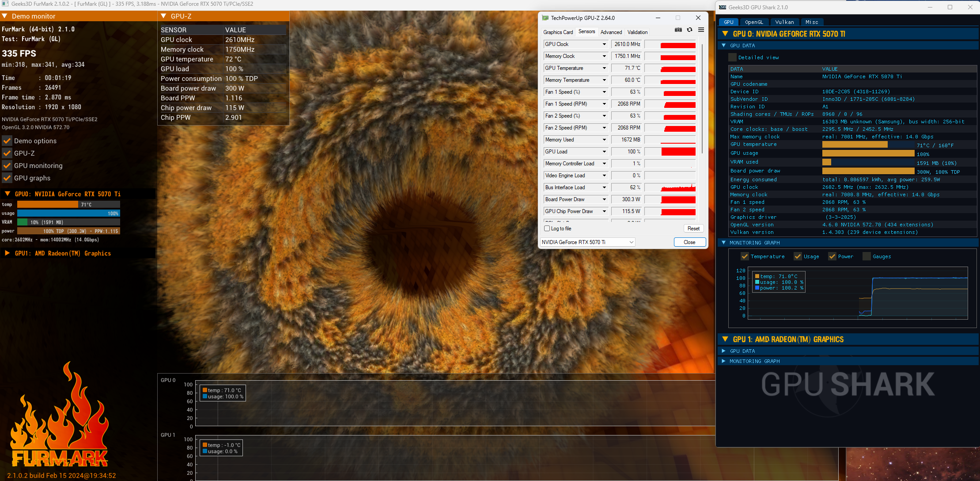The height and width of the screenshot is (481, 980).
Task: Collapse the GPU-Z overlay panel triangle
Action: click(163, 16)
